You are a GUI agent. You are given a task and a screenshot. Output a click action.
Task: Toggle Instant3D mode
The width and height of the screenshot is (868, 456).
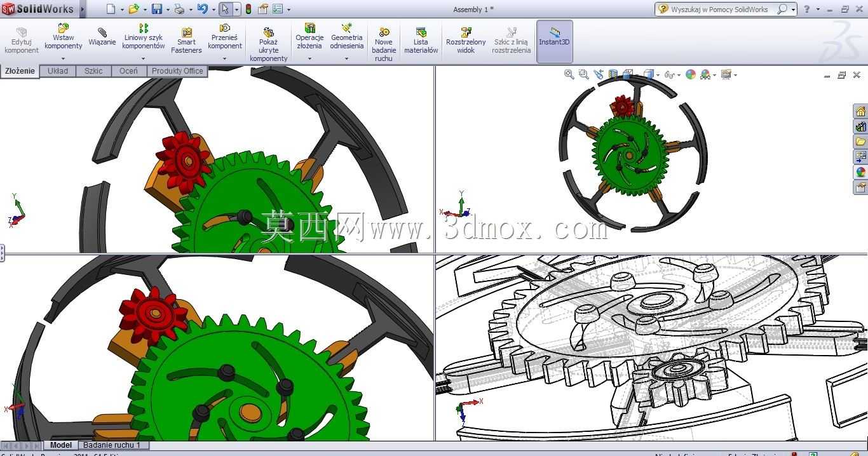[555, 41]
